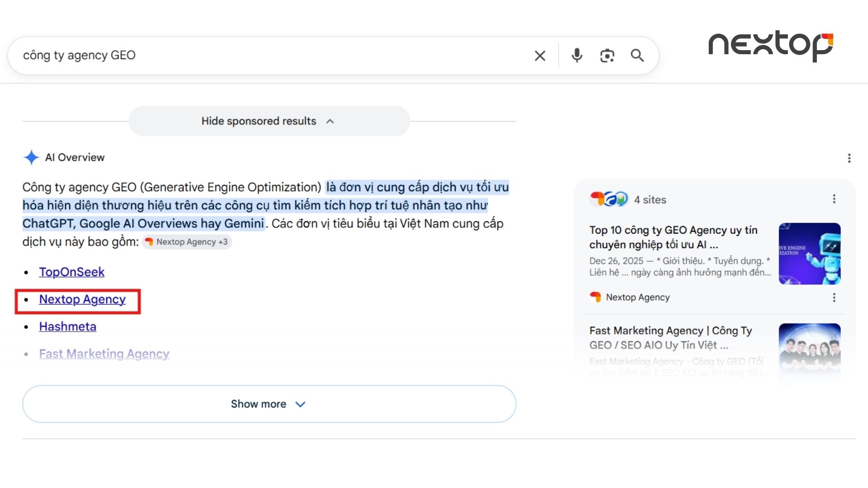Click the AI Overview sparkle icon
Image resolution: width=868 pixels, height=488 pixels.
coord(31,157)
